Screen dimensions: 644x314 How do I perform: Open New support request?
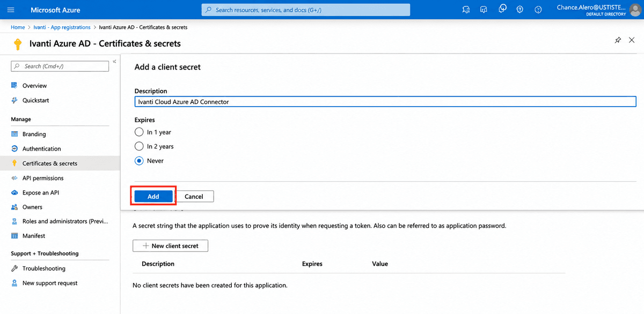[50, 283]
